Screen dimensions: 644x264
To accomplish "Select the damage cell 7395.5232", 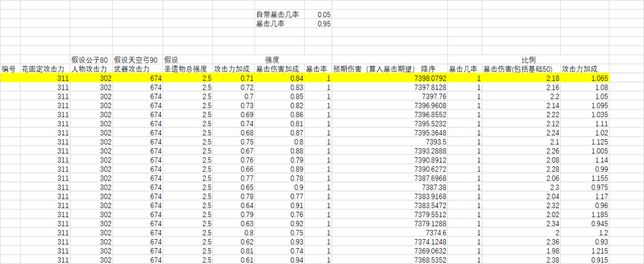I will point(390,123).
